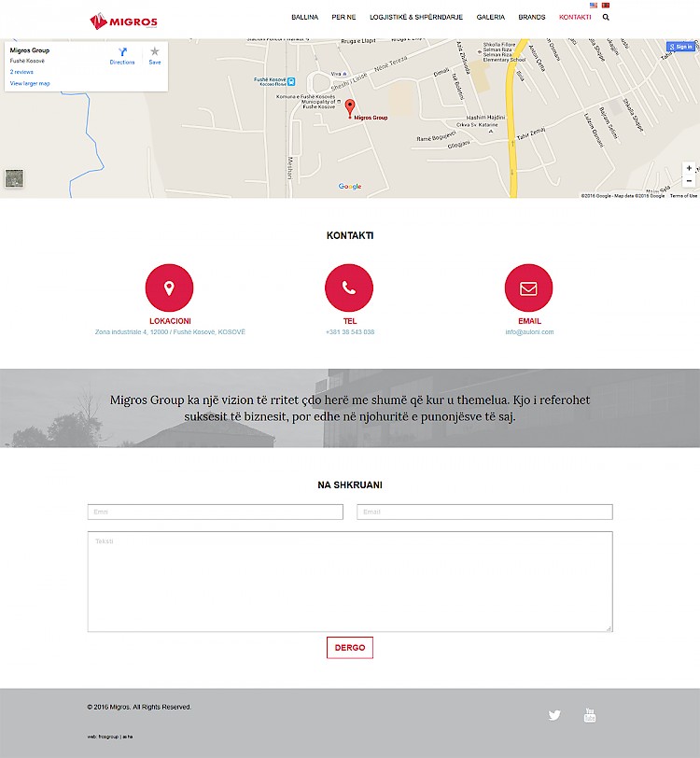700x758 pixels.
Task: Switch language with the Albanian flag icon
Action: tap(605, 6)
